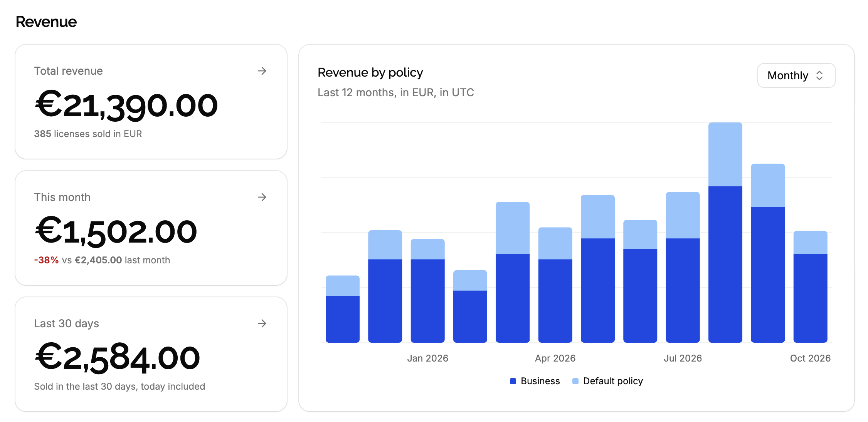The width and height of the screenshot is (868, 422).
Task: Click the This month card title
Action: coord(62,197)
